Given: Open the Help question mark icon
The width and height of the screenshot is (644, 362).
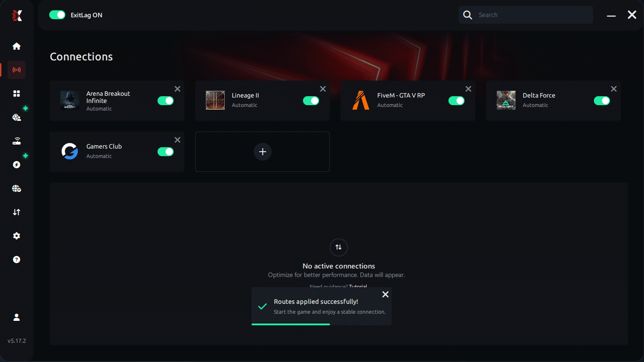Looking at the screenshot, I should (17, 260).
